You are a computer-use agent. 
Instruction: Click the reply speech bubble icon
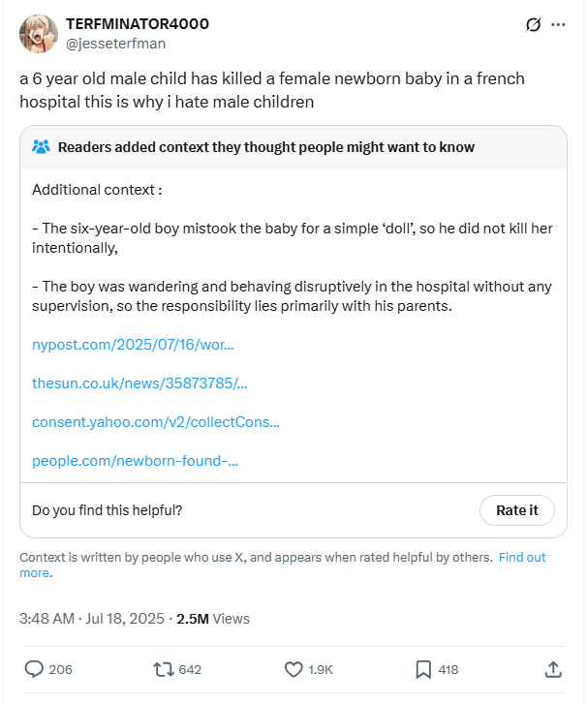34,669
